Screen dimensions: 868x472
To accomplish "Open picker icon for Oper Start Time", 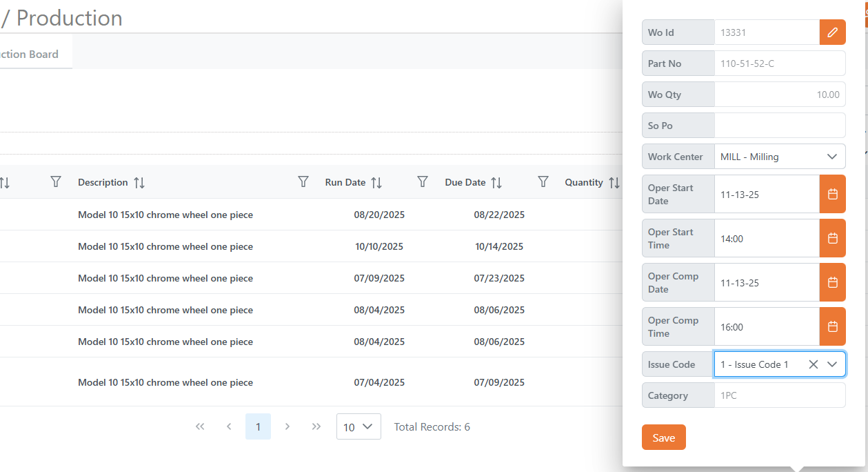I will click(x=832, y=239).
